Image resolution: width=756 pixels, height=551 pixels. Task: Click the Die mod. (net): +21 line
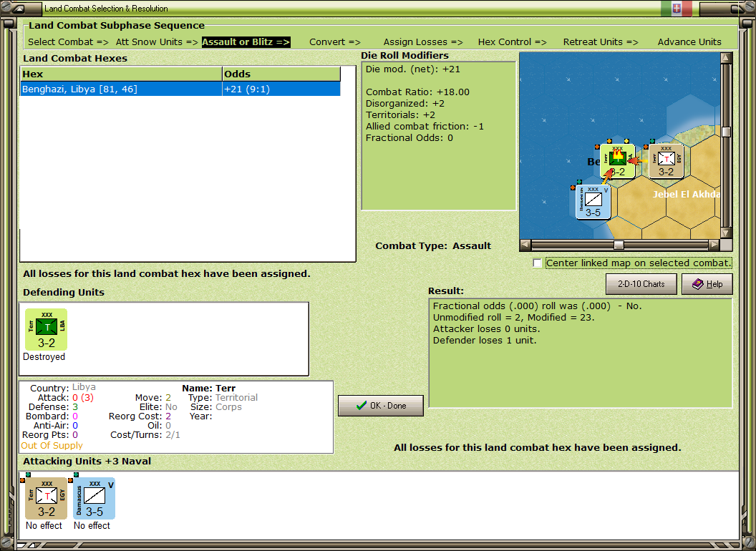pos(412,69)
